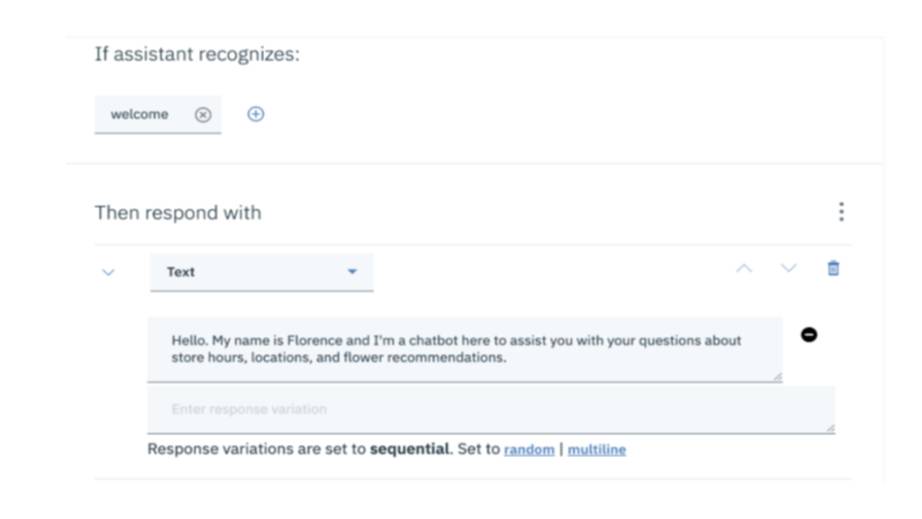The width and height of the screenshot is (922, 519).
Task: Add another condition with the plus icon
Action: point(256,114)
